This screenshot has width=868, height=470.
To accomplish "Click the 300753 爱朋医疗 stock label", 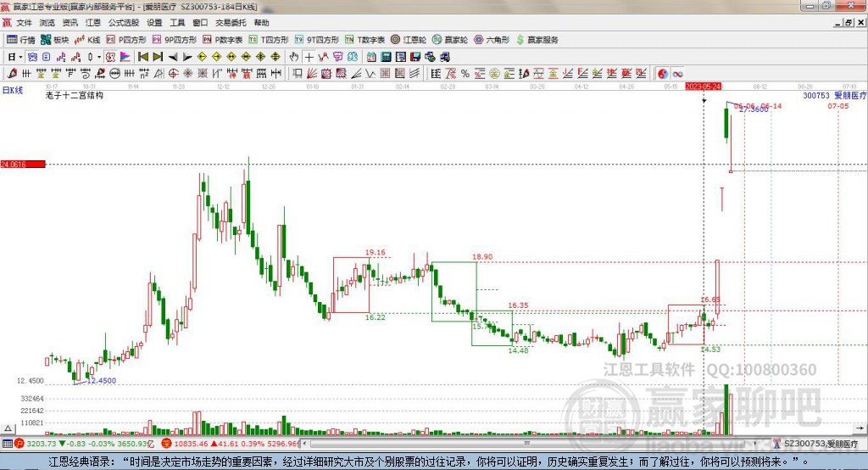I will 835,95.
